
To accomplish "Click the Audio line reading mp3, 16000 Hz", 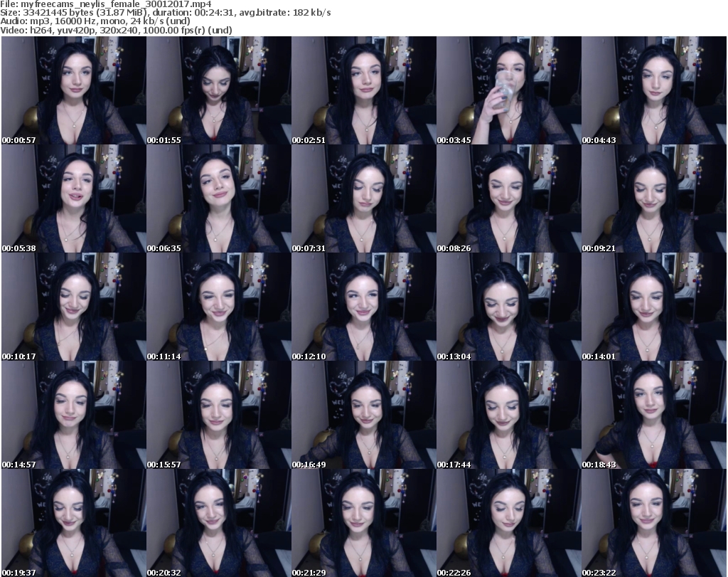I will tap(95, 21).
